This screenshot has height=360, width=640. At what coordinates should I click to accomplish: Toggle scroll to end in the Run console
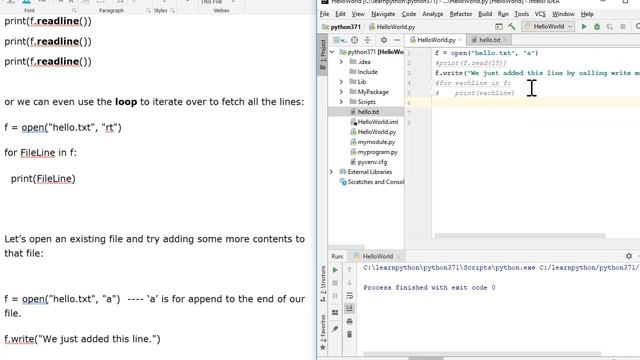click(x=349, y=309)
